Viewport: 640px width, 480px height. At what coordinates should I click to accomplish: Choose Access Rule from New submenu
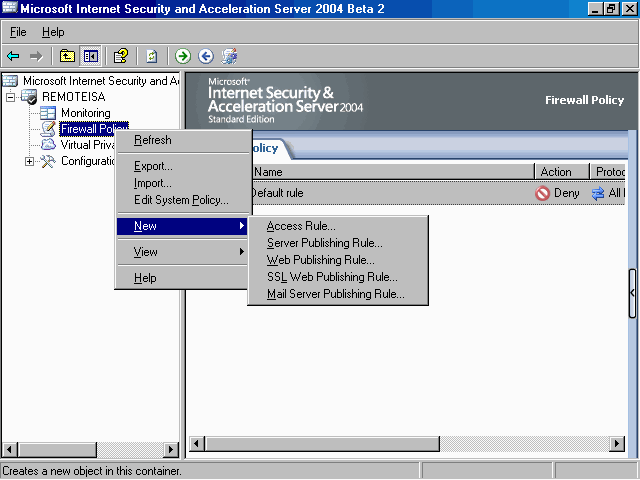coord(301,226)
